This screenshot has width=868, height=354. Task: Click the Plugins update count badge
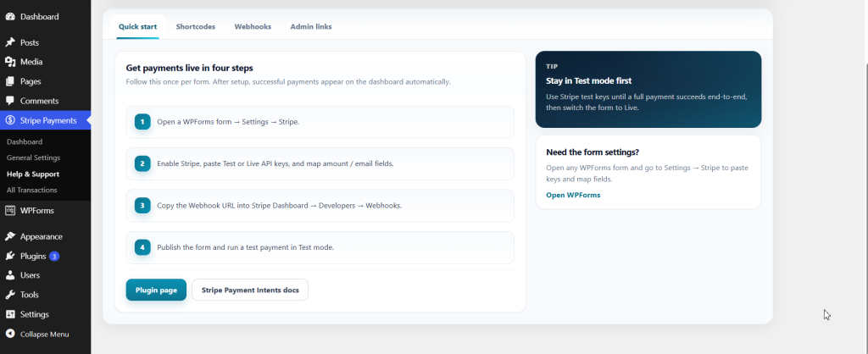pos(54,256)
